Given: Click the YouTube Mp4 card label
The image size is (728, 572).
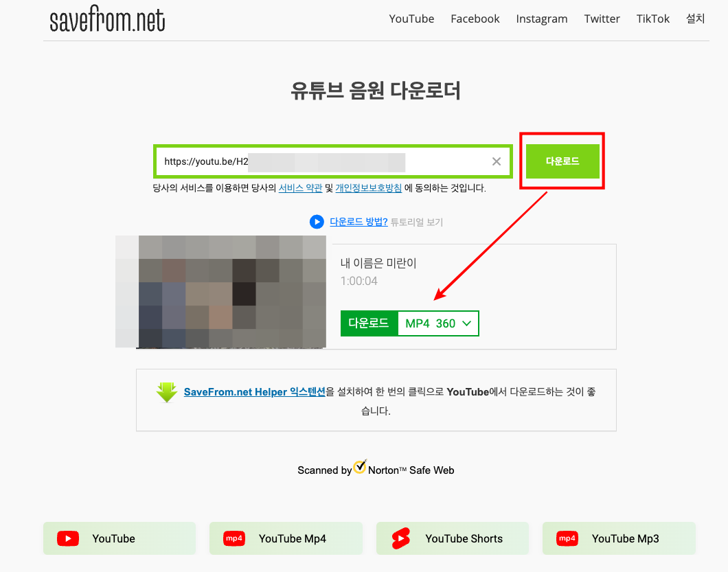Looking at the screenshot, I should click(x=293, y=538).
